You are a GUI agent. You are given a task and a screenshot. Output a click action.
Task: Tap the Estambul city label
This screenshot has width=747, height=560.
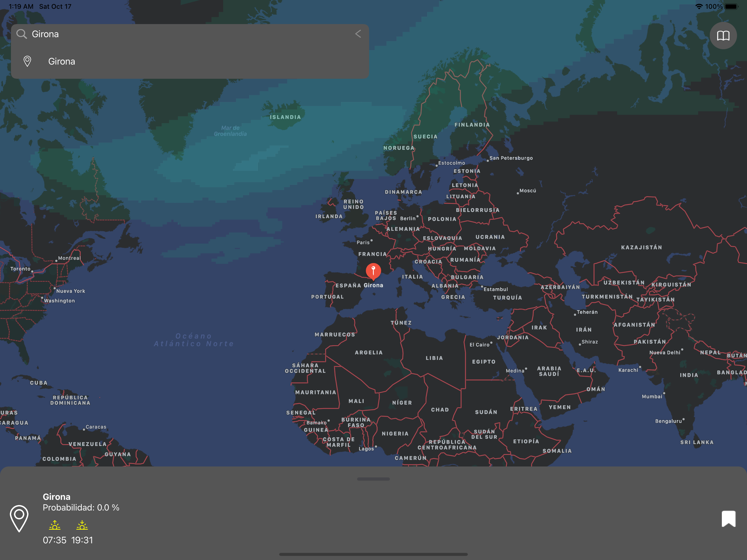pos(495,290)
